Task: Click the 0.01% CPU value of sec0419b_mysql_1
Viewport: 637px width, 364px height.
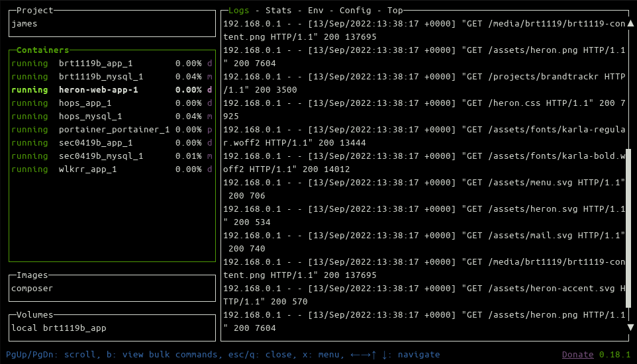Action: (x=189, y=156)
